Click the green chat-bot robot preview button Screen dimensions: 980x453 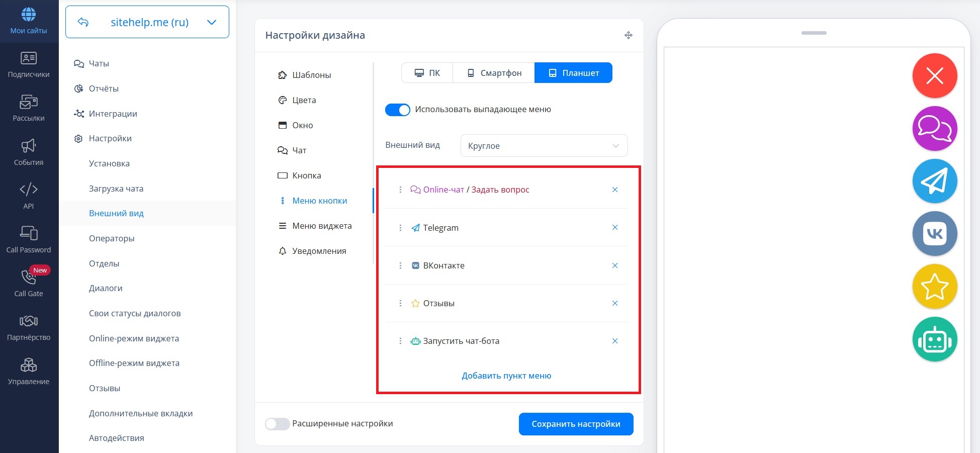tap(934, 339)
